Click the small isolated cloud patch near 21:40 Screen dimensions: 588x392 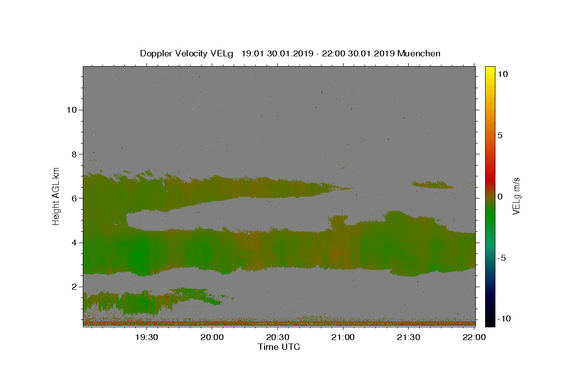coord(433,185)
